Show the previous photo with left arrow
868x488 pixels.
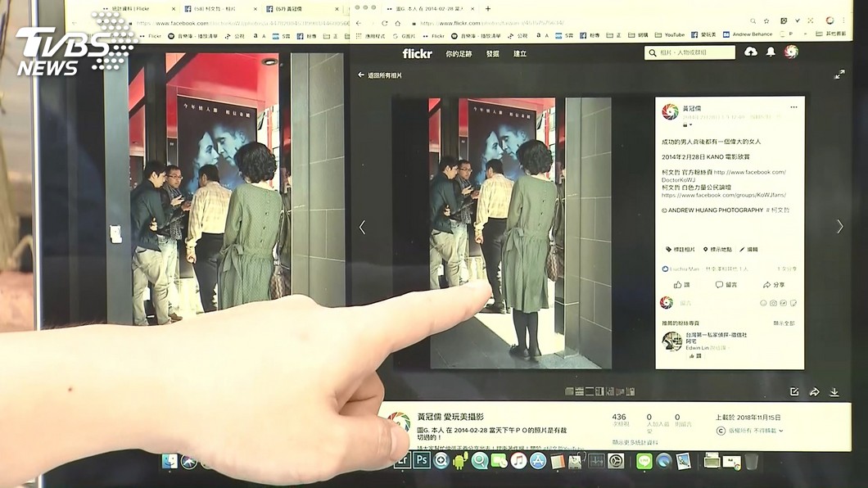click(362, 227)
